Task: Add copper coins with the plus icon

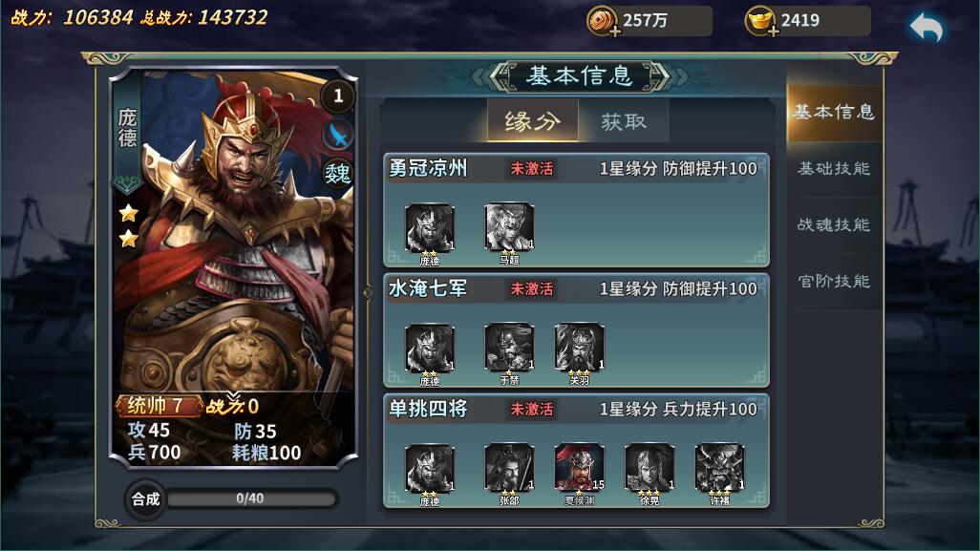Action: [x=615, y=32]
